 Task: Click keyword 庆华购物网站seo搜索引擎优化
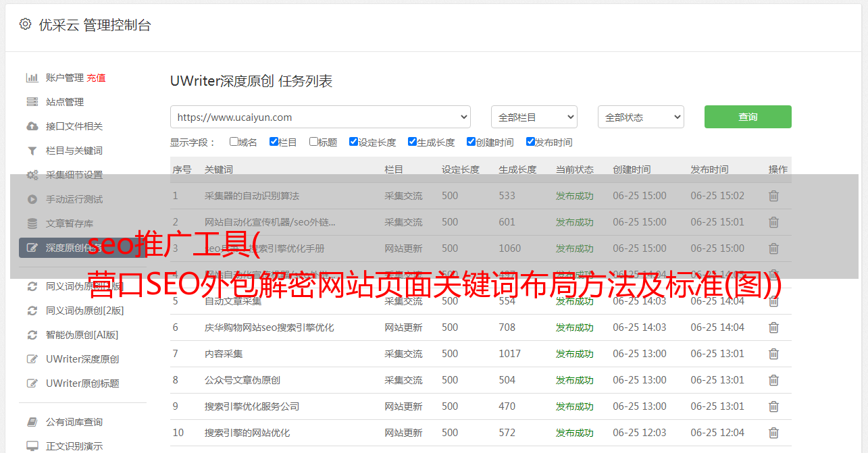coord(270,327)
